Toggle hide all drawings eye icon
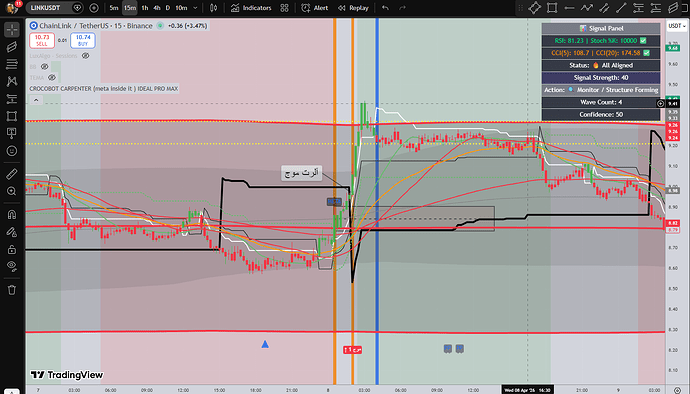 click(12, 266)
